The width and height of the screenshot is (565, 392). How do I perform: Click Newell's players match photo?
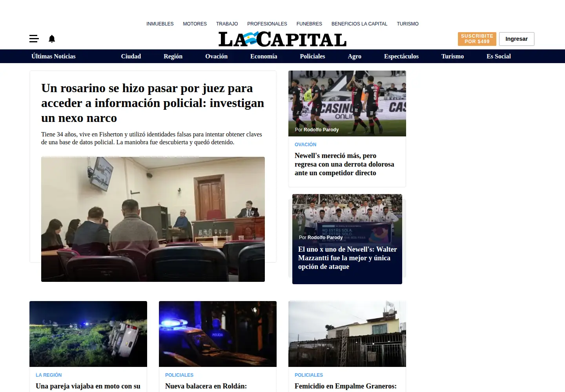[x=347, y=103]
